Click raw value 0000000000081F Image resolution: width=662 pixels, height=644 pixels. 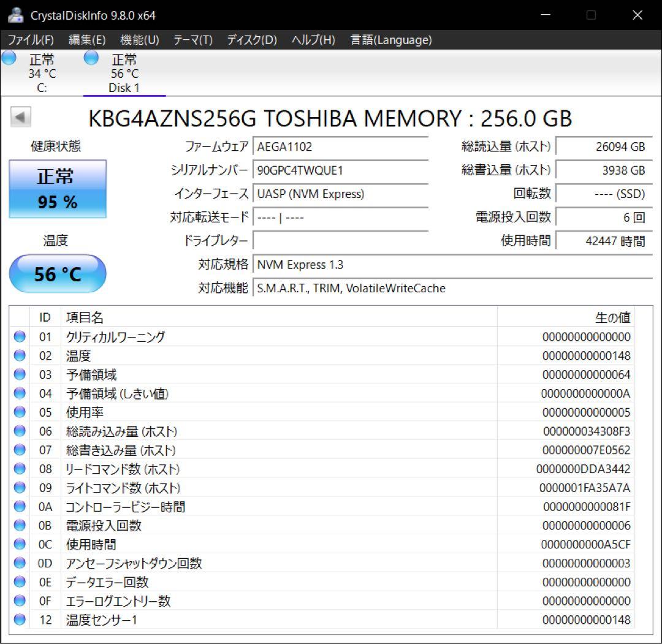[587, 506]
